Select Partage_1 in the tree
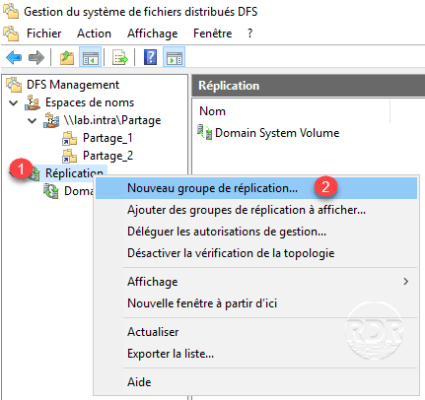Viewport: 425px width, 400px height. click(108, 138)
